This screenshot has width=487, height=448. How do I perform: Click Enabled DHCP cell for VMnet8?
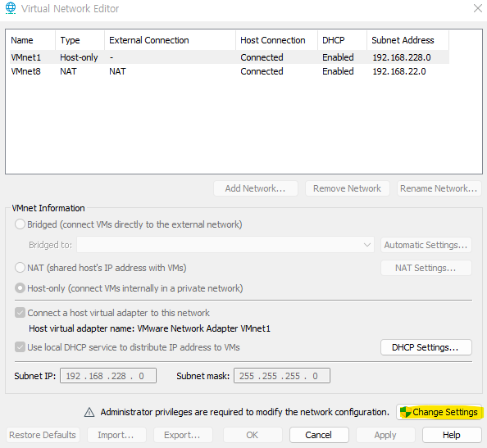[338, 71]
